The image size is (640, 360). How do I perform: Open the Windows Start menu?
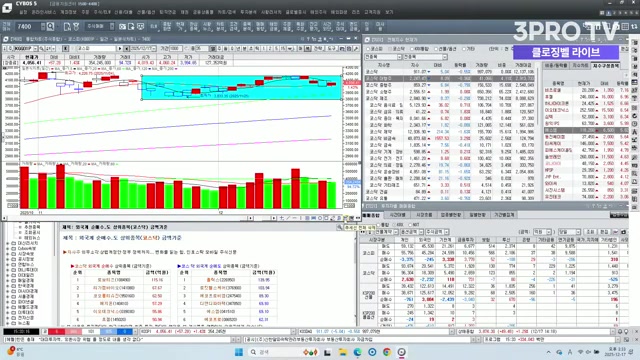239,352
